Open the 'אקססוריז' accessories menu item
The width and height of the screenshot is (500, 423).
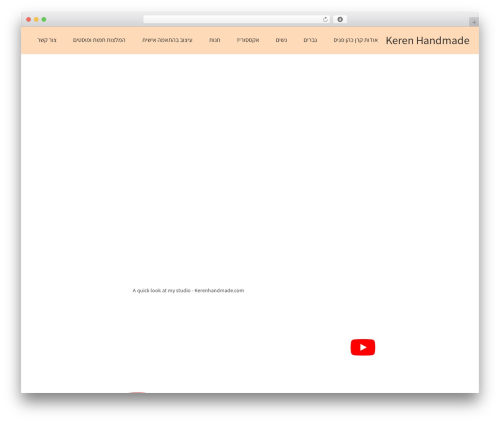coord(248,40)
